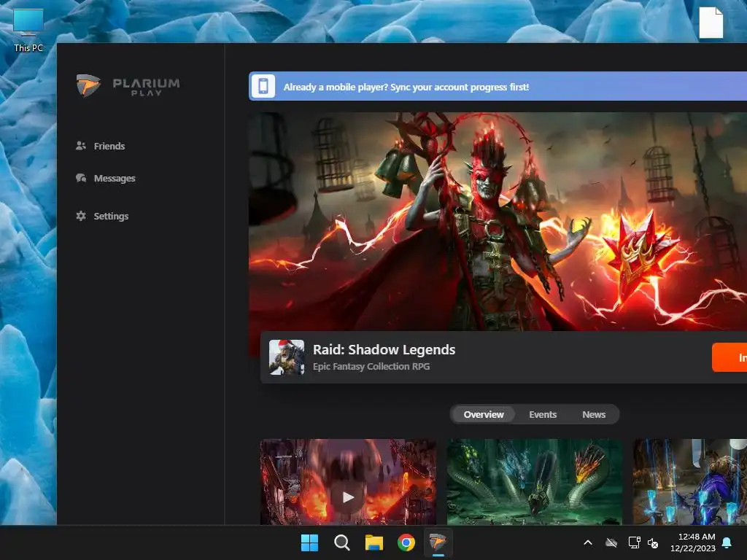Open notifications bell icon
The image size is (747, 560).
[727, 542]
